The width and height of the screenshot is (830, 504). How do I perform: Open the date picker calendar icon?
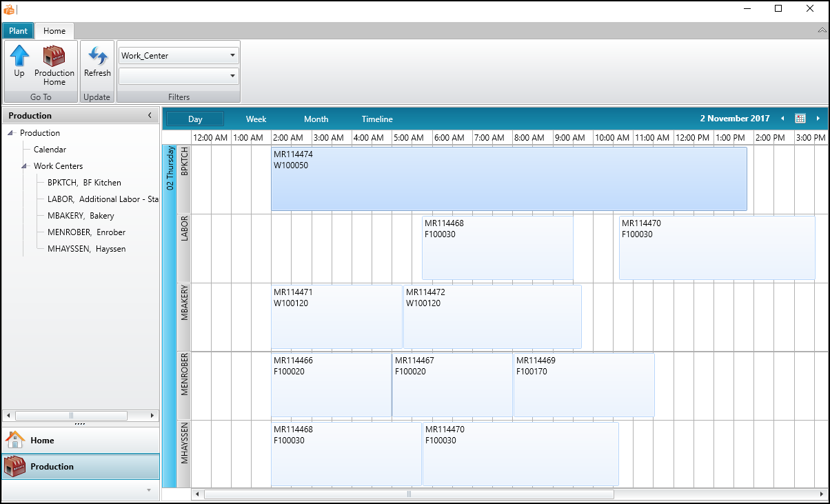[800, 118]
